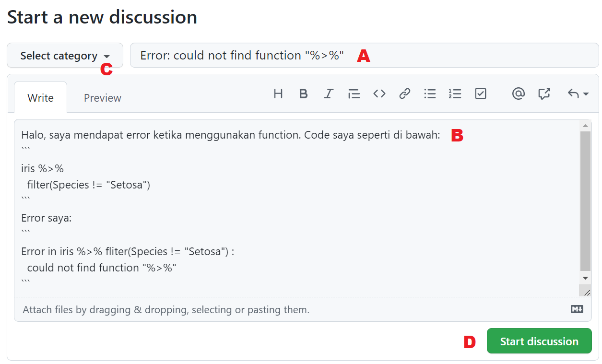Screen dimensions: 602x364
Task: Select the Write tab
Action: [41, 98]
